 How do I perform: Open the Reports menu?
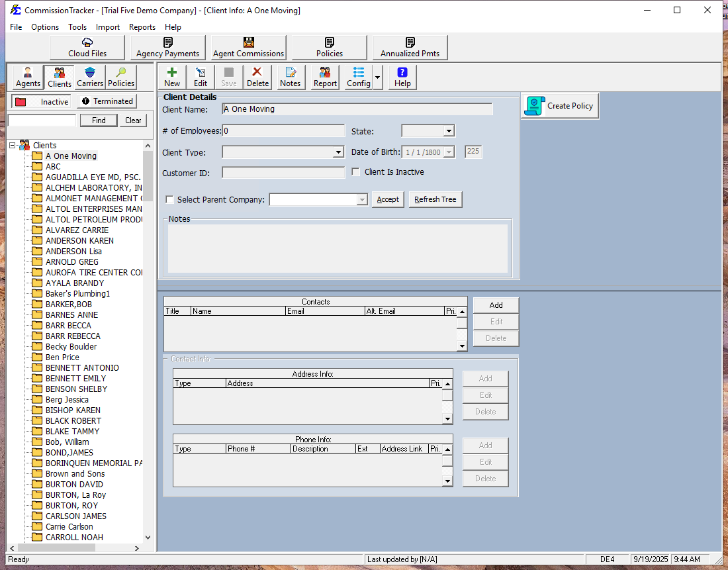pos(142,27)
